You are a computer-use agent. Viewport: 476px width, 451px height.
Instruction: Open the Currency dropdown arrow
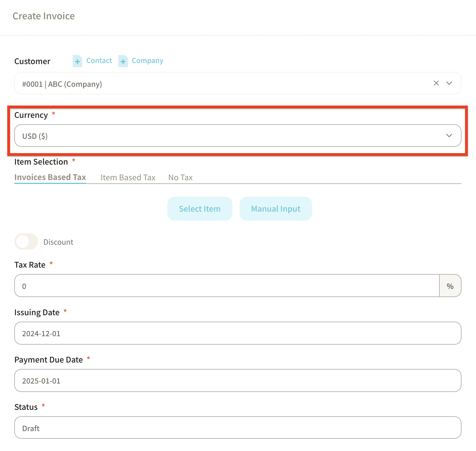coord(449,136)
